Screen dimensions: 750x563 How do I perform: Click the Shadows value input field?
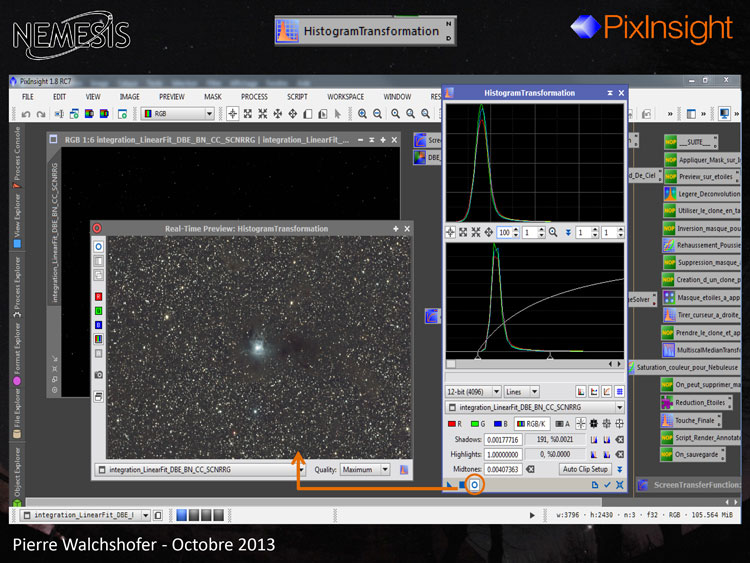tap(503, 440)
